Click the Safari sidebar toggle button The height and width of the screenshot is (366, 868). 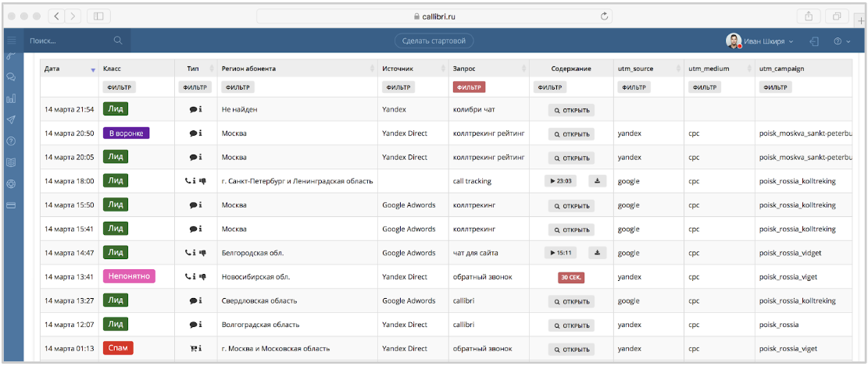coord(98,16)
